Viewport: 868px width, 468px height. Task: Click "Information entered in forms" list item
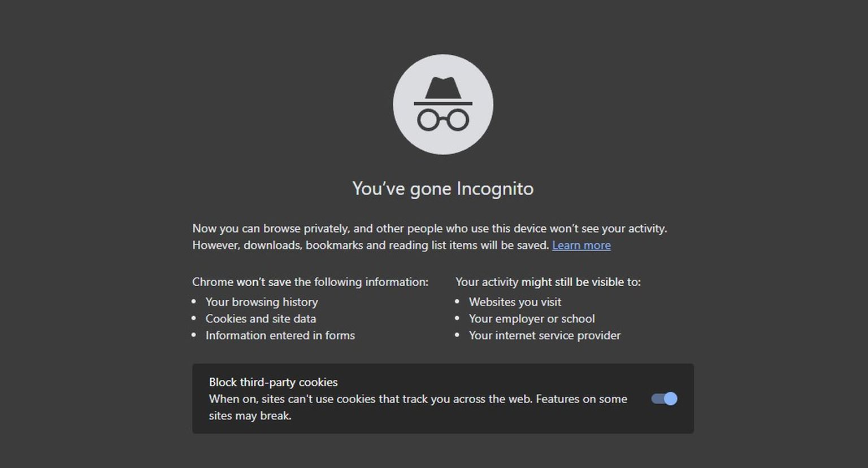(280, 335)
